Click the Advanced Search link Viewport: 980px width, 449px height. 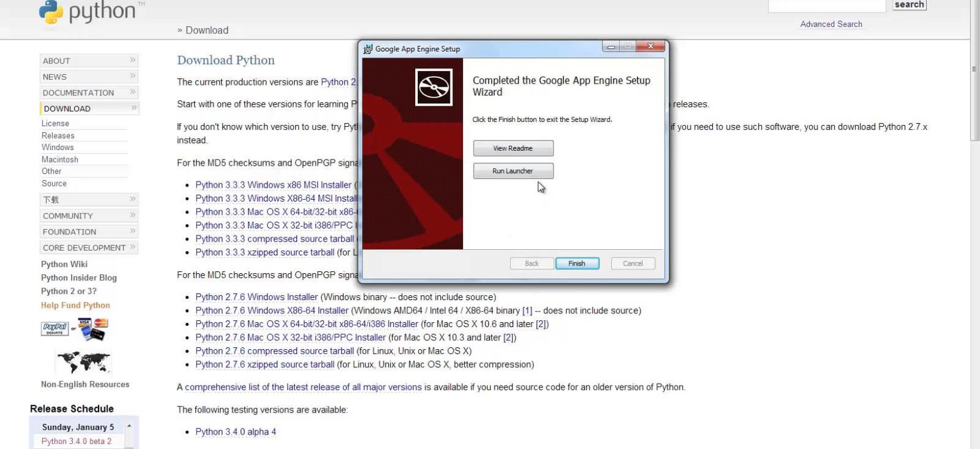click(830, 24)
